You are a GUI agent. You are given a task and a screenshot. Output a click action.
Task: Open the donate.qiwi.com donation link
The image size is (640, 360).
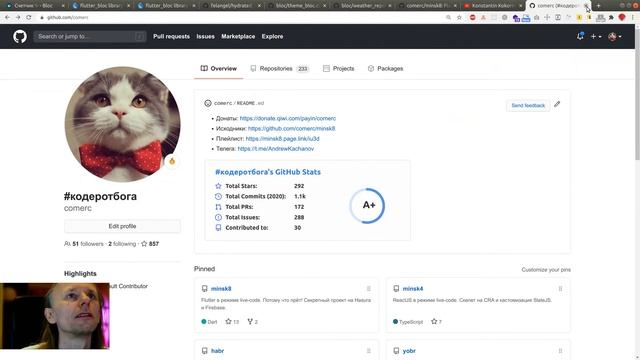(x=288, y=118)
